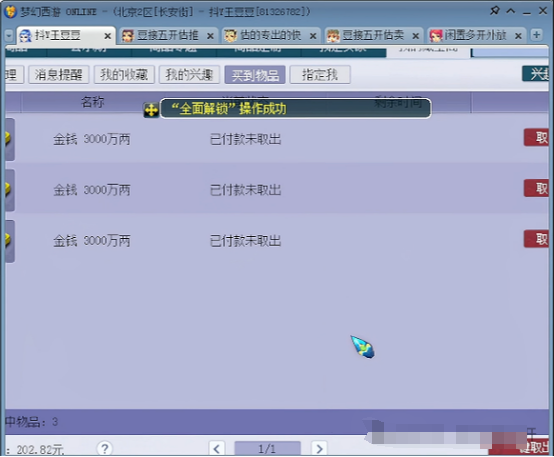Click the 估的专出的快 tab avatar icon
Image resolution: width=554 pixels, height=457 pixels.
coord(230,36)
